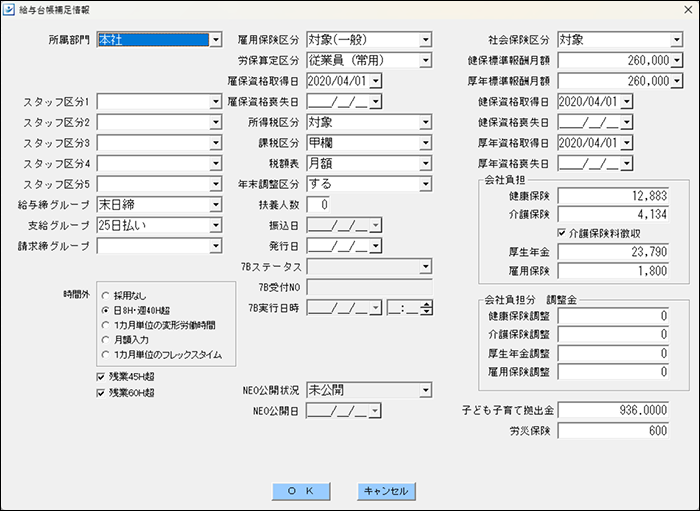Viewport: 700px width, 511px height.
Task: Click the 7B実行日時 time input field
Action: pos(404,307)
